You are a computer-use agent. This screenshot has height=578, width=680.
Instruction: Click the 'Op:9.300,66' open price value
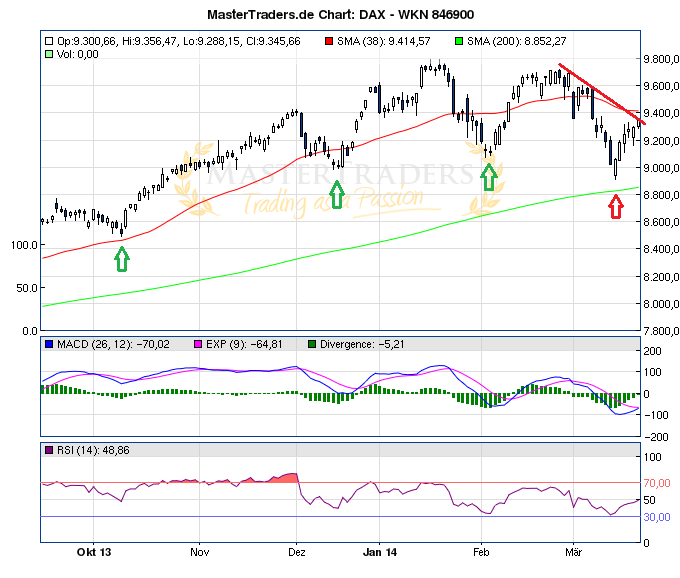tap(87, 41)
